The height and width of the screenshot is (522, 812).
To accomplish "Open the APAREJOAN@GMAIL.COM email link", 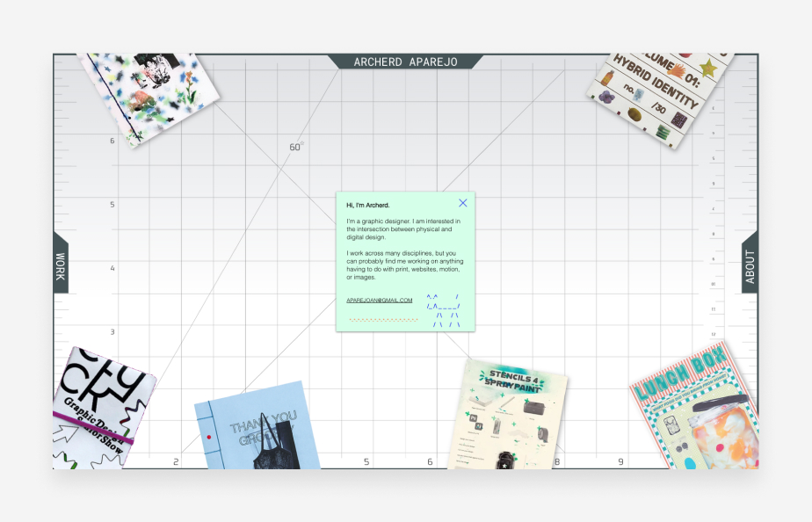I will 380,300.
